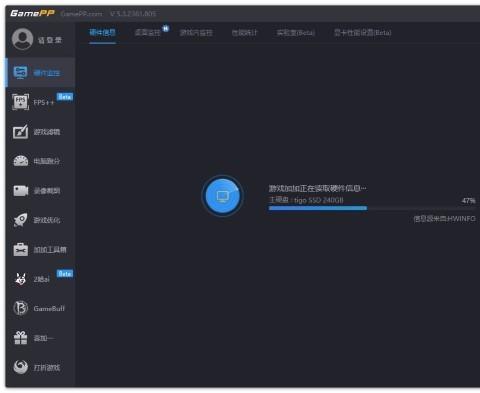
Task: Switch to the 桌面监控 tab
Action: click(148, 33)
